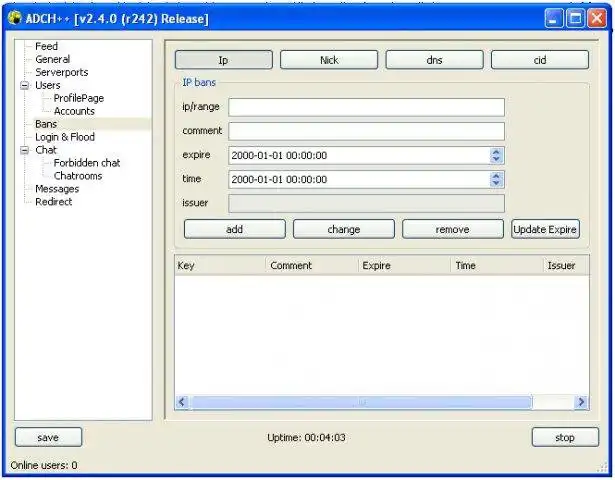Open Accounts under Users
615x480 pixels.
pyautogui.click(x=74, y=111)
